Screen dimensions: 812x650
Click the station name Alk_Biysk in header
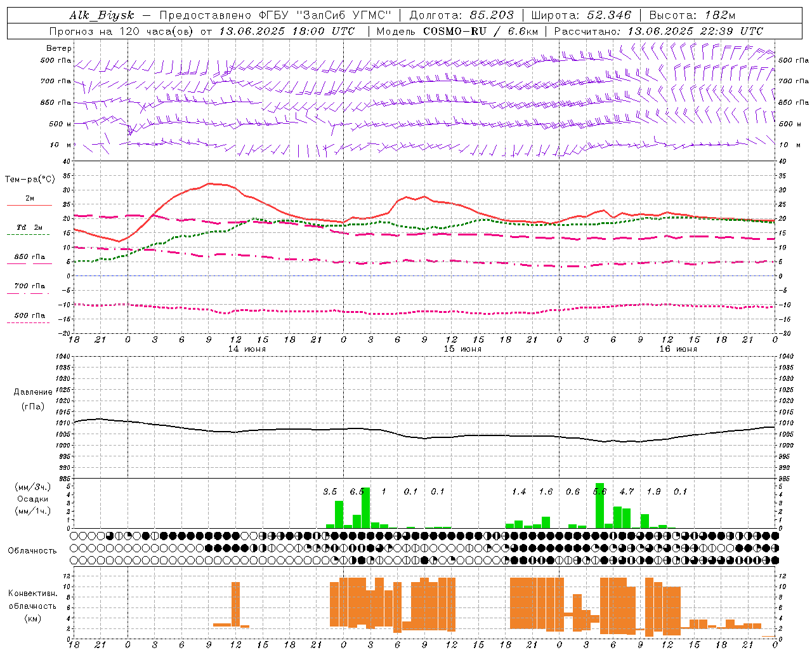[x=101, y=16]
